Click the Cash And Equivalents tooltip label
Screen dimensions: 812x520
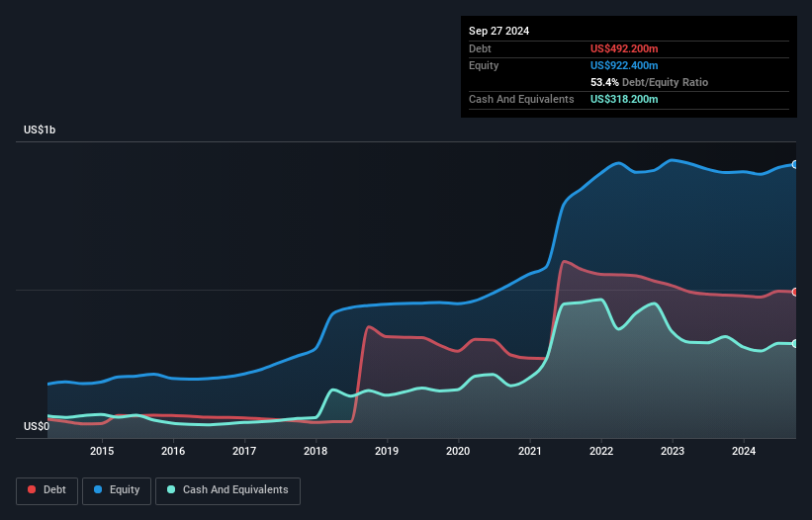tap(521, 99)
